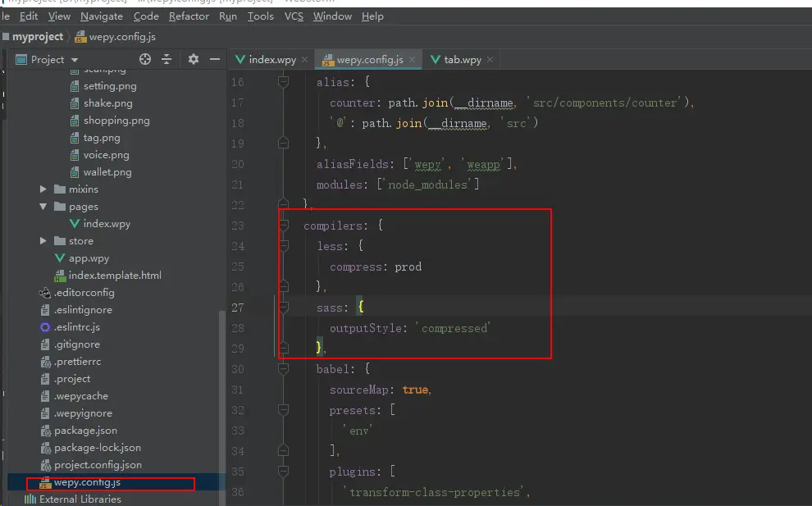This screenshot has width=812, height=506.
Task: Fold the alias block at line 16
Action: pyautogui.click(x=283, y=81)
